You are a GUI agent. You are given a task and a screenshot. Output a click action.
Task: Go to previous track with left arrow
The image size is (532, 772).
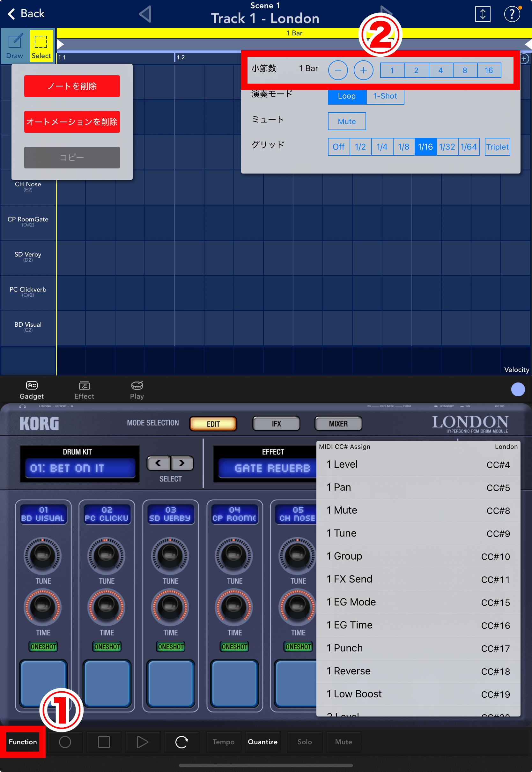coord(145,14)
